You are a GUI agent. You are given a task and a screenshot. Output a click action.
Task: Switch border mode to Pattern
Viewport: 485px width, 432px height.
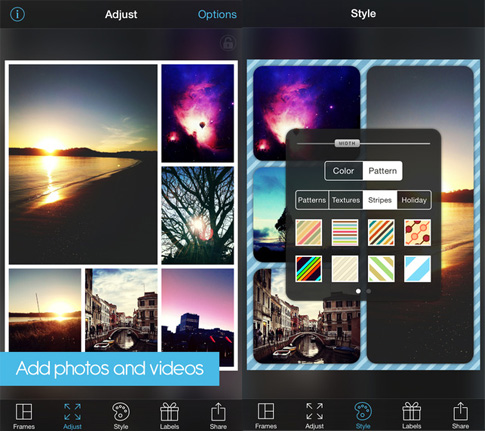click(x=382, y=171)
